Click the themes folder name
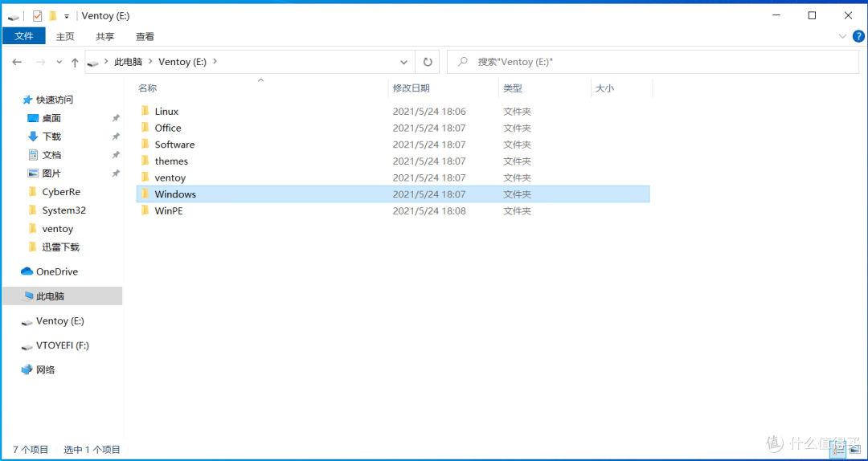868x461 pixels. coord(171,161)
